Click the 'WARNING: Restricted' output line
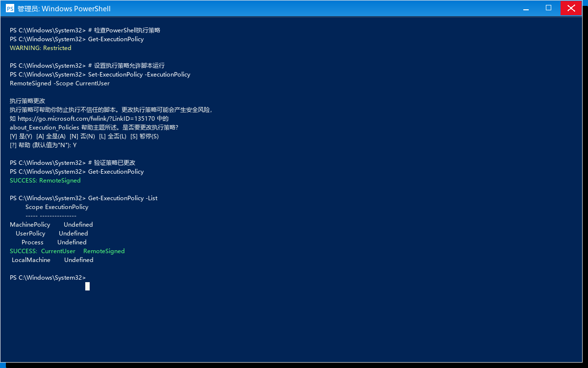This screenshot has height=368, width=588. (41, 48)
